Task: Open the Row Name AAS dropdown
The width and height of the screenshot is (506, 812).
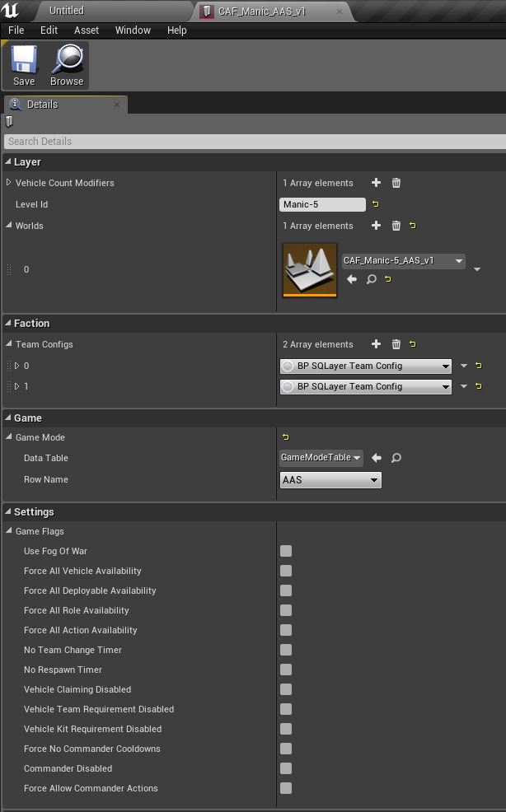Action: (x=330, y=479)
